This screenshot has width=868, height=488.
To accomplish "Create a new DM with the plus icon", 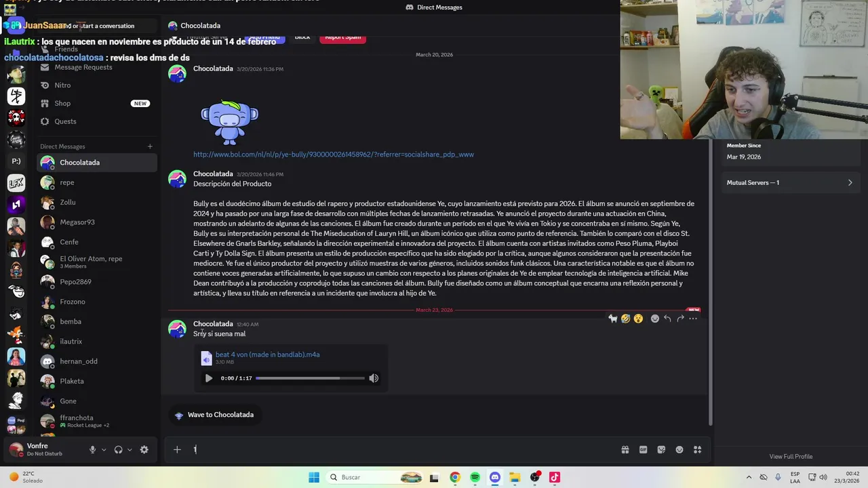I will [150, 146].
